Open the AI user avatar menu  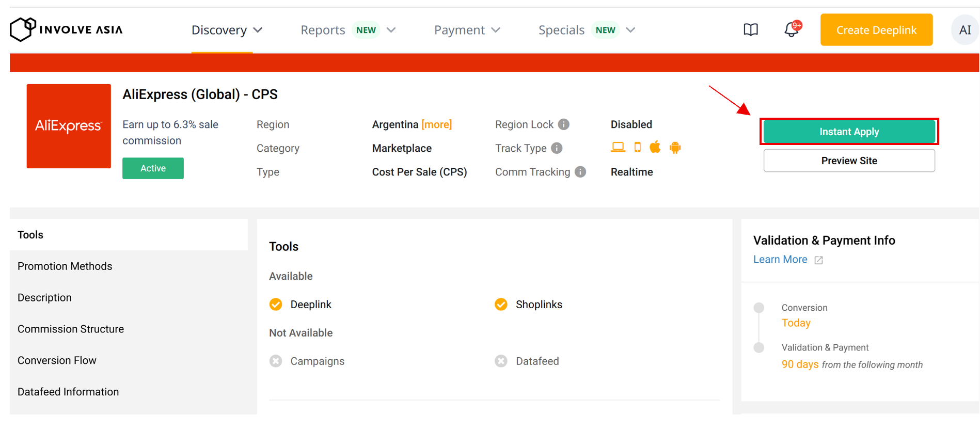pyautogui.click(x=965, y=30)
